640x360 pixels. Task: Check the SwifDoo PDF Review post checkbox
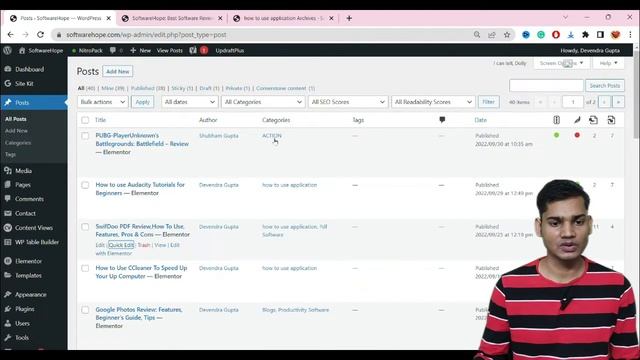click(85, 227)
